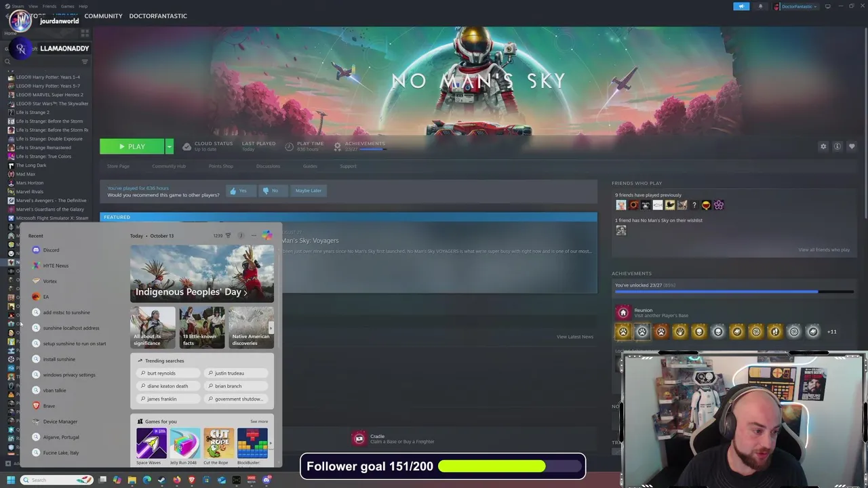Image resolution: width=868 pixels, height=488 pixels.
Task: Click recent search 'windows privacy settings'
Action: 69,375
